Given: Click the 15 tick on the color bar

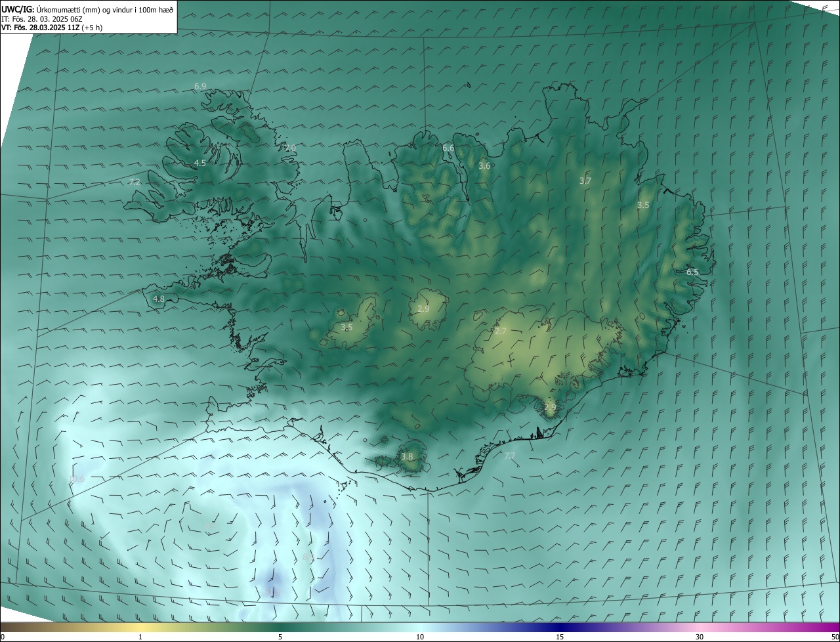Looking at the screenshot, I should (560, 637).
